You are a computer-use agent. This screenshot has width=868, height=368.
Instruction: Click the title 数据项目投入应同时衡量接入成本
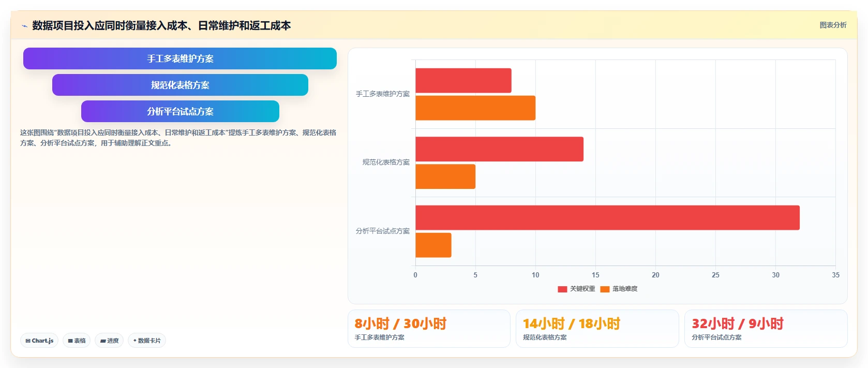[x=161, y=25]
